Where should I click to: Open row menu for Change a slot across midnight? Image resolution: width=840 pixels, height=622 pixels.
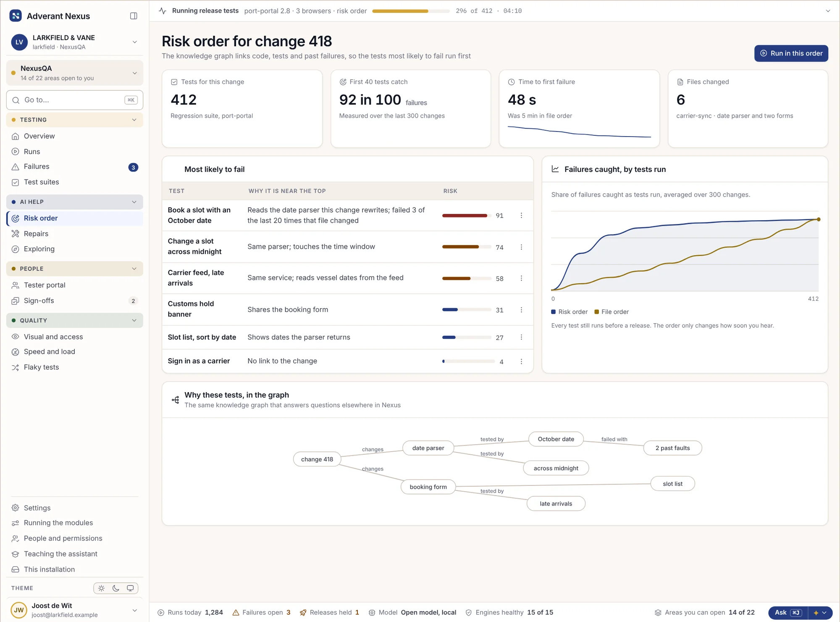point(521,247)
